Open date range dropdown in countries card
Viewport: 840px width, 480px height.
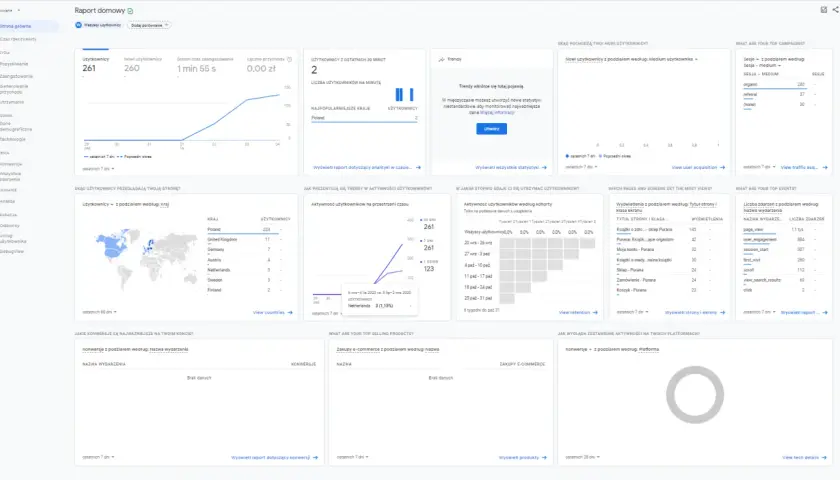pos(100,312)
